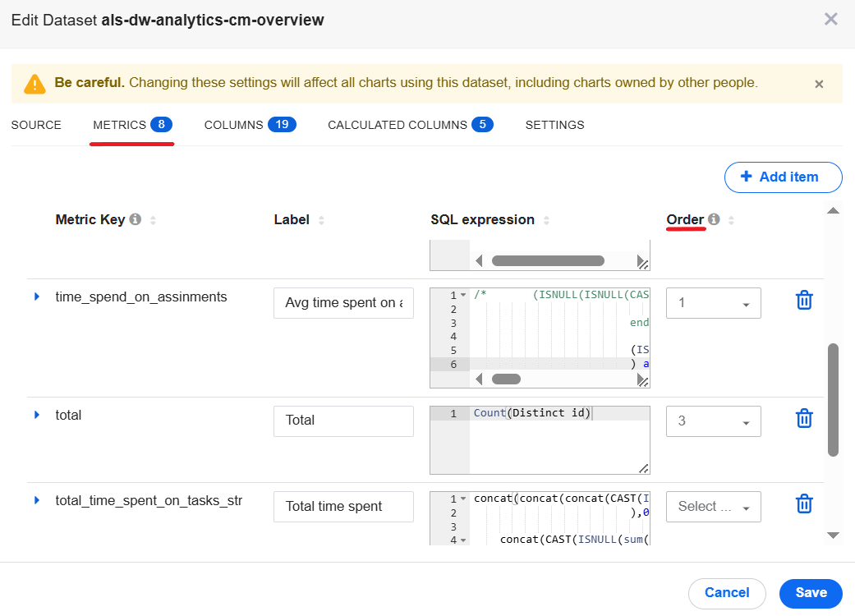Close the Edit Dataset dialog
The height and width of the screenshot is (616, 855).
(831, 19)
